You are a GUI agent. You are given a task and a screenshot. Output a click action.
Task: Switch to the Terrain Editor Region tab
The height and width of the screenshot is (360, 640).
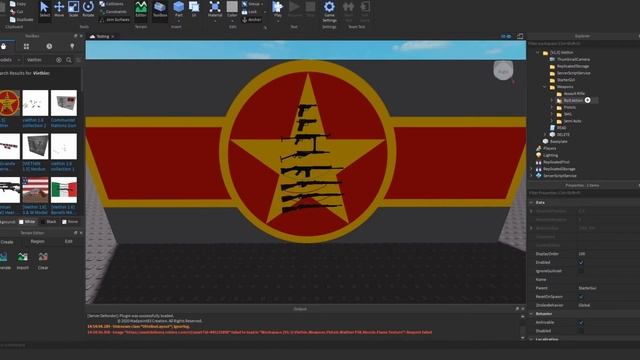(x=38, y=242)
